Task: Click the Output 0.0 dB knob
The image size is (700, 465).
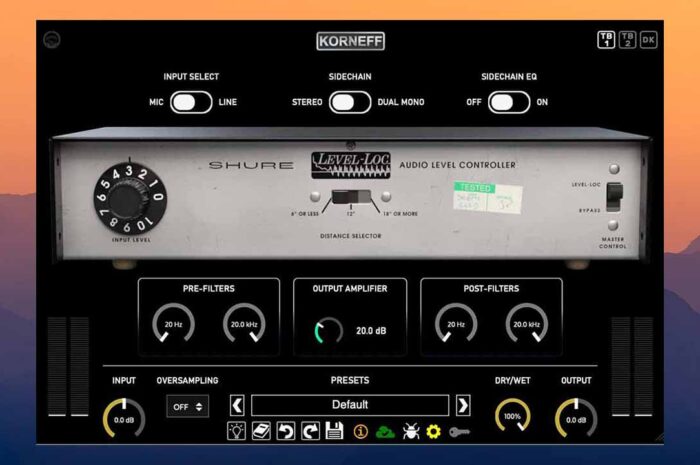Action: [576, 419]
